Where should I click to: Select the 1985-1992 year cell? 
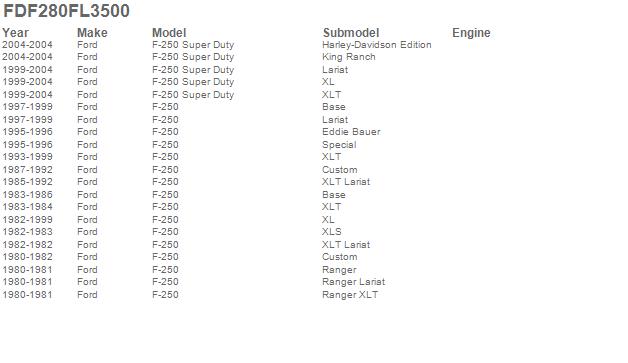(x=27, y=182)
